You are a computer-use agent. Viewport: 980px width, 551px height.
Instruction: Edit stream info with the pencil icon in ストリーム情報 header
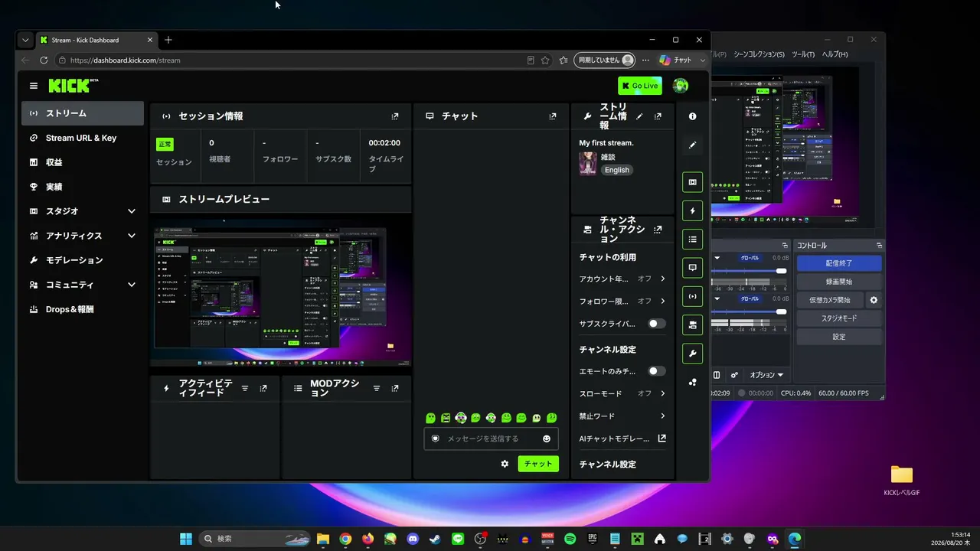click(639, 116)
